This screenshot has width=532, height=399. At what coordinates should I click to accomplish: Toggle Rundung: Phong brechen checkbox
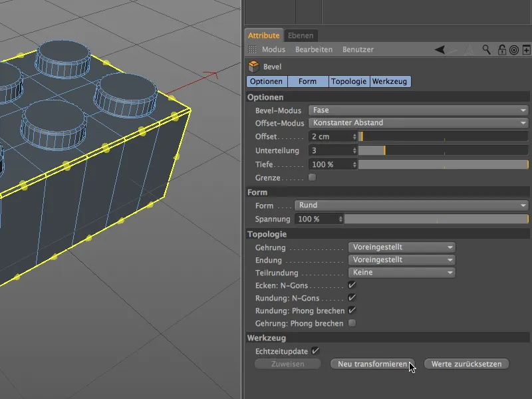(x=352, y=311)
